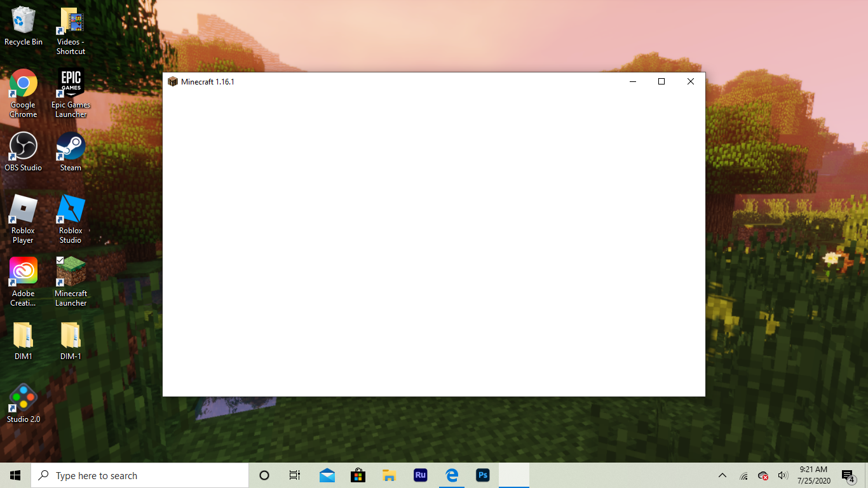Click the 'Type here to search' box
The image size is (868, 488).
pyautogui.click(x=140, y=475)
